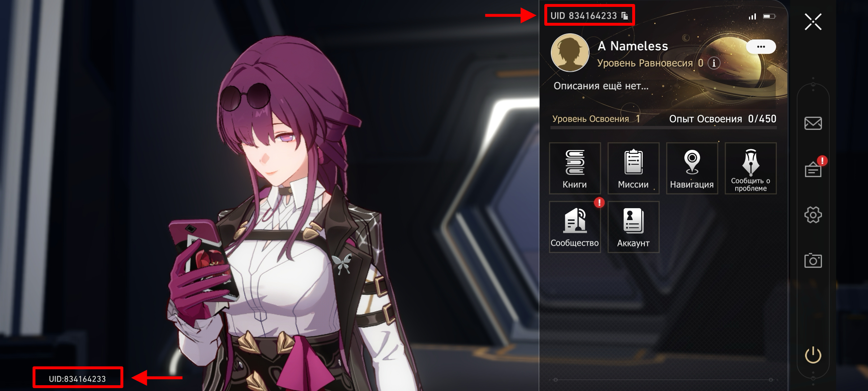Click the Equilibrium level info icon
Screen dimensions: 868x391
pos(714,63)
